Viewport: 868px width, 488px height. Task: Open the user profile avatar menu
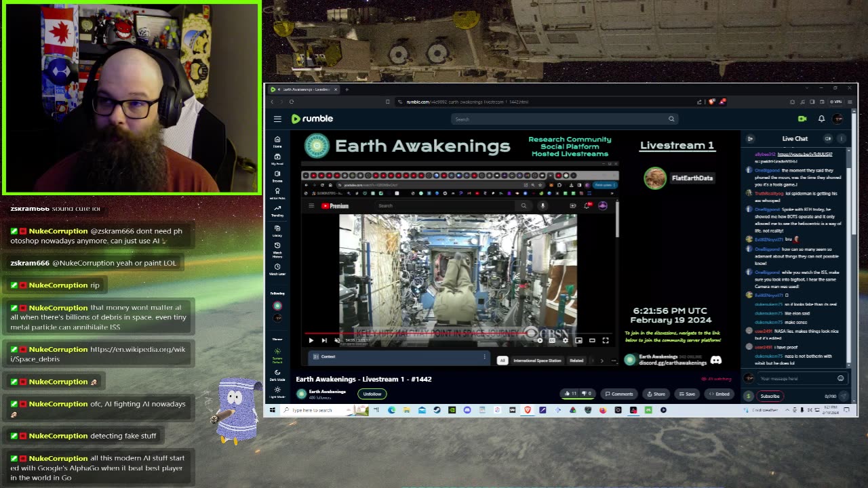tap(838, 119)
